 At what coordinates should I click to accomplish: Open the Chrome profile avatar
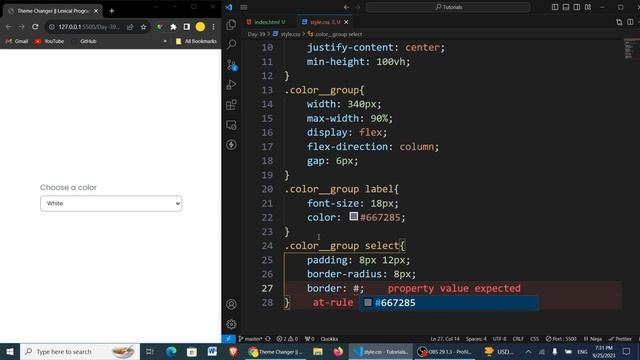(x=200, y=27)
